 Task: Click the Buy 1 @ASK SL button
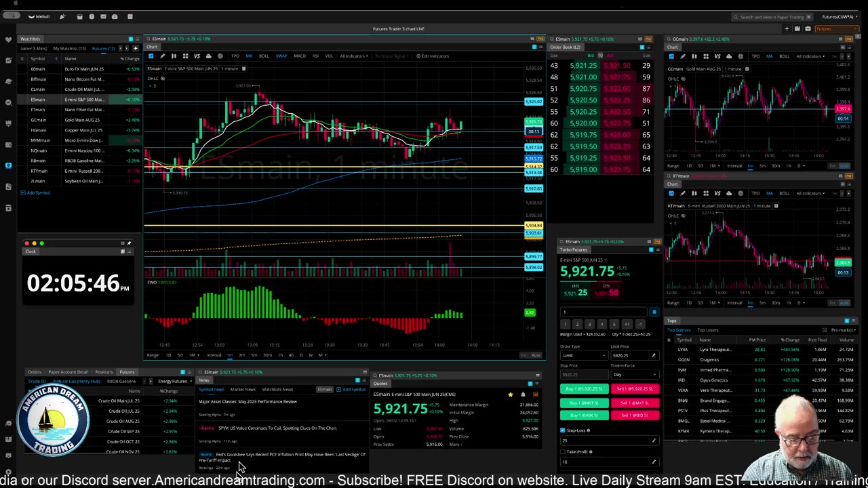point(584,415)
